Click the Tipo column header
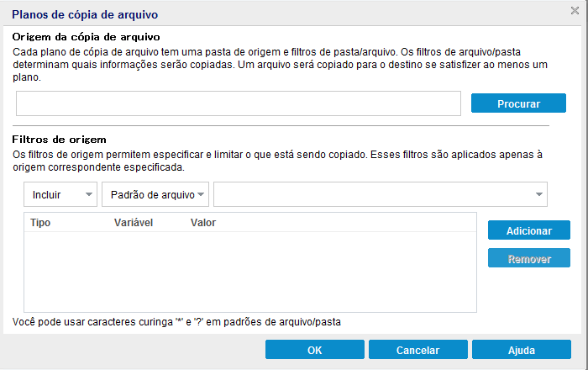 41,223
